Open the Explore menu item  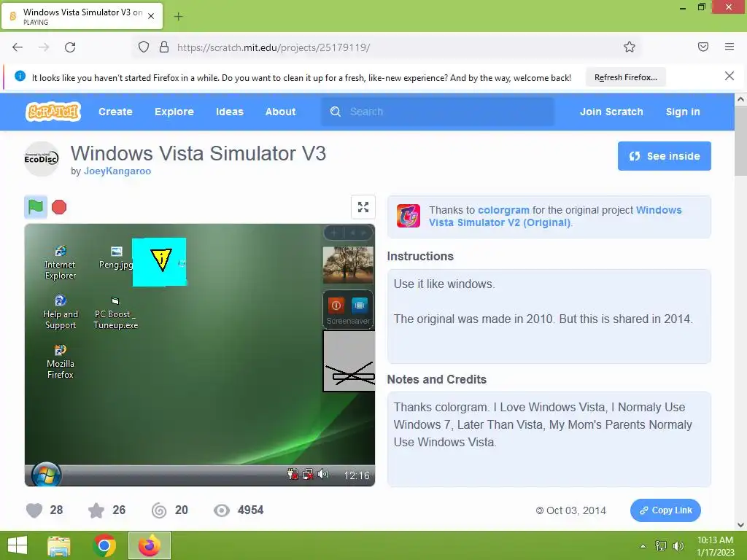[174, 112]
